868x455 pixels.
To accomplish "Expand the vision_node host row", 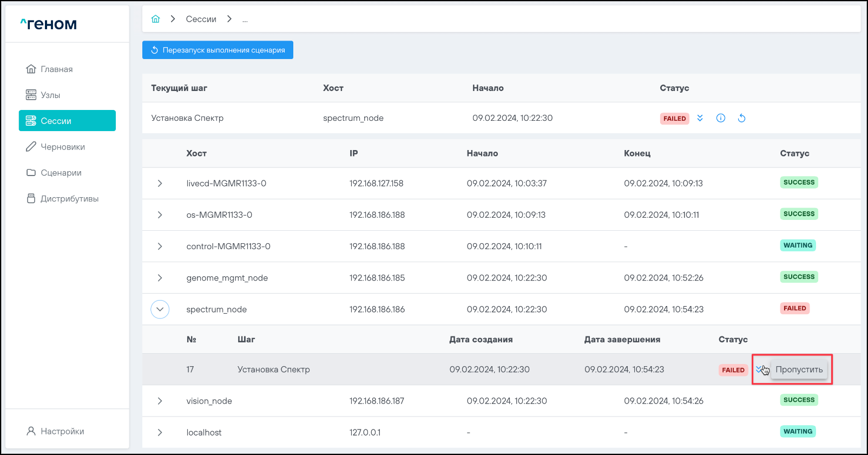I will [x=160, y=401].
